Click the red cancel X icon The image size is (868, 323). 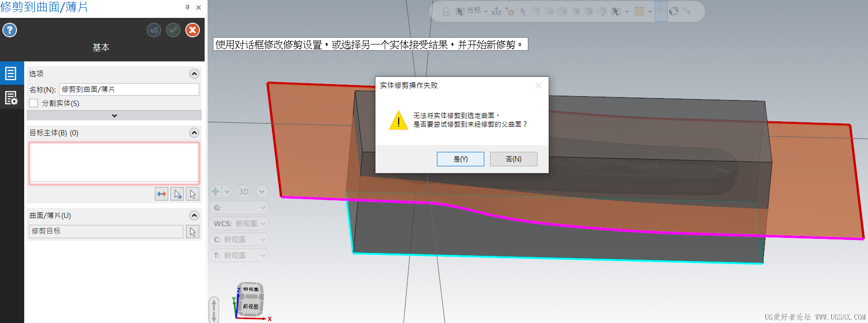click(193, 30)
